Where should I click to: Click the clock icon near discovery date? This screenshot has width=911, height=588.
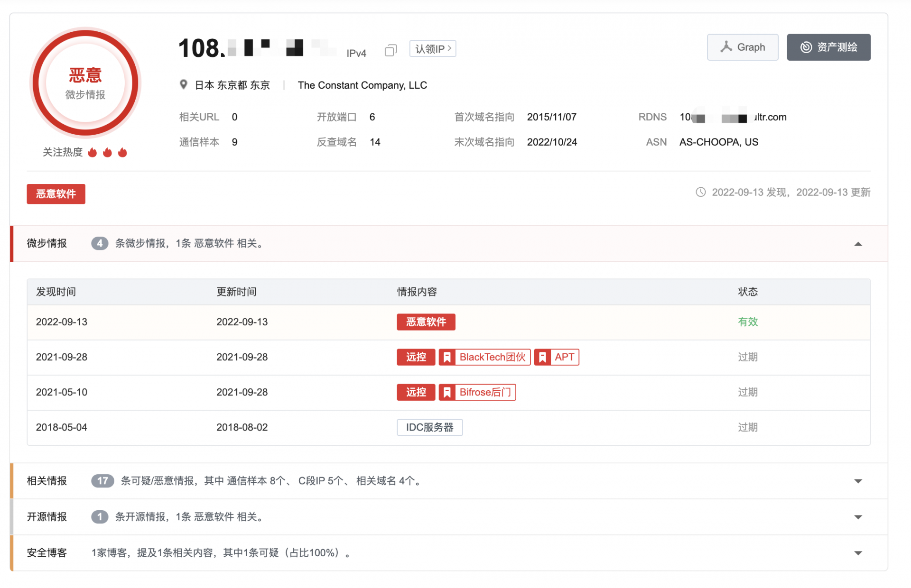[700, 192]
